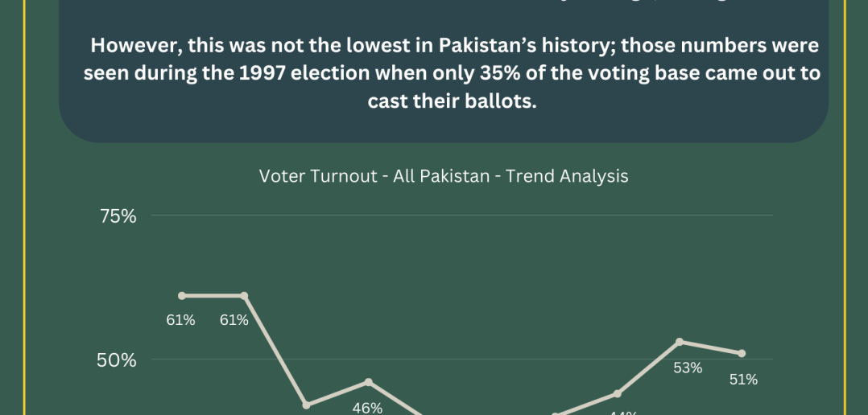The image size is (868, 415).
Task: Click the 50% horizontal gridline
Action: point(461,360)
